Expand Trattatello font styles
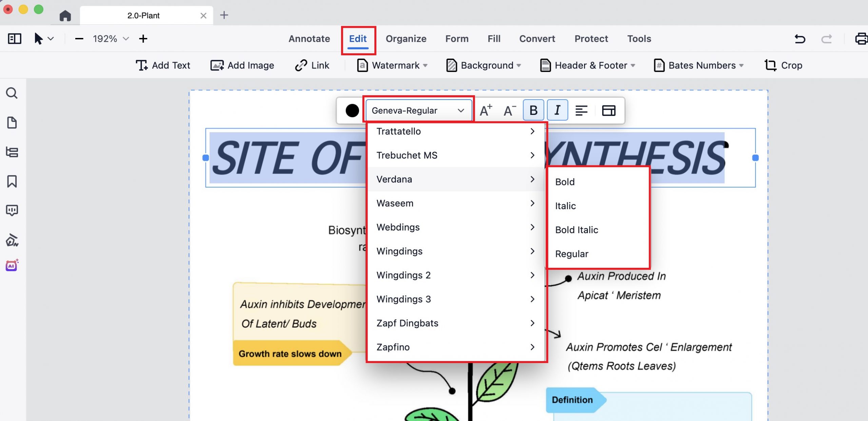The height and width of the screenshot is (421, 868). pos(532,131)
